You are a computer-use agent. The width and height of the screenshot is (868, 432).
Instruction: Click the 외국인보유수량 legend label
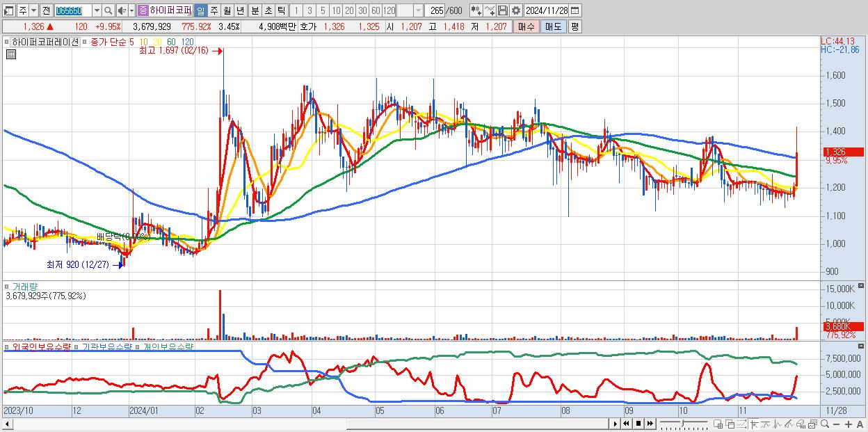(42, 346)
